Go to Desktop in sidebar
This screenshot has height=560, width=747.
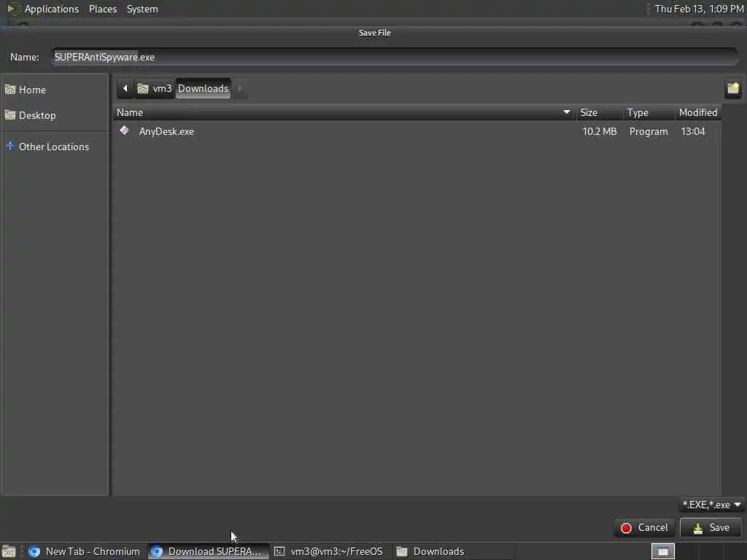pos(54,115)
